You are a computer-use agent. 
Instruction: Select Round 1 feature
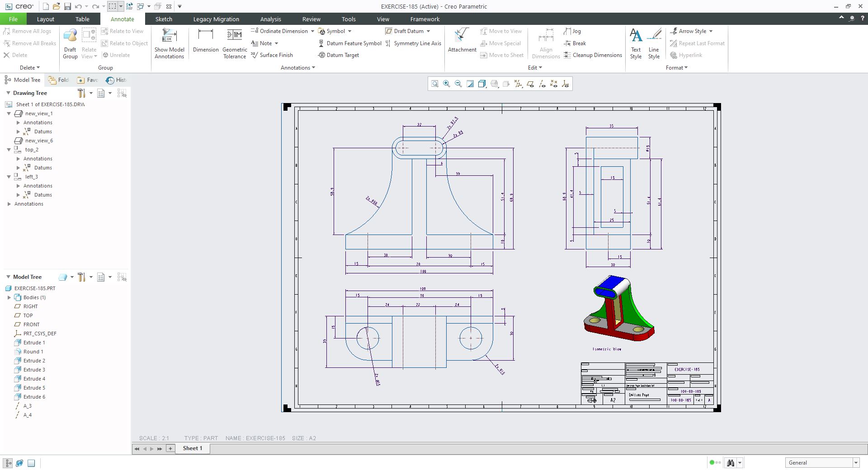coord(29,352)
